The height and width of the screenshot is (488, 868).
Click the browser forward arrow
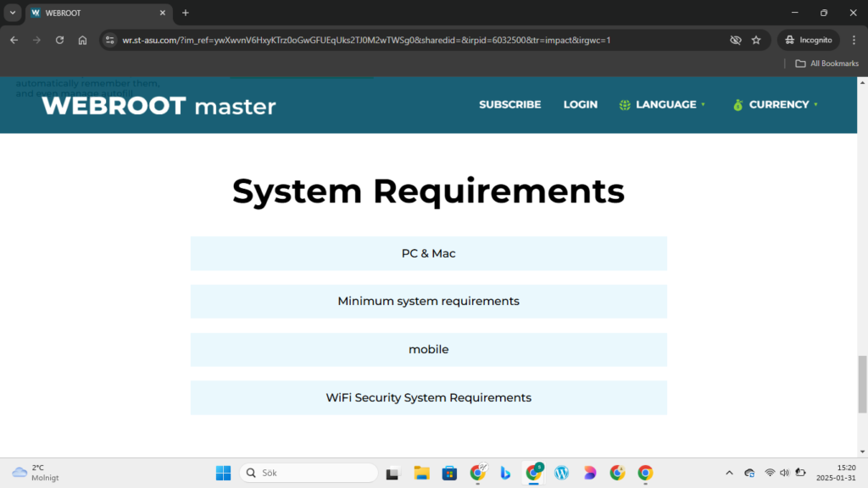coord(36,40)
